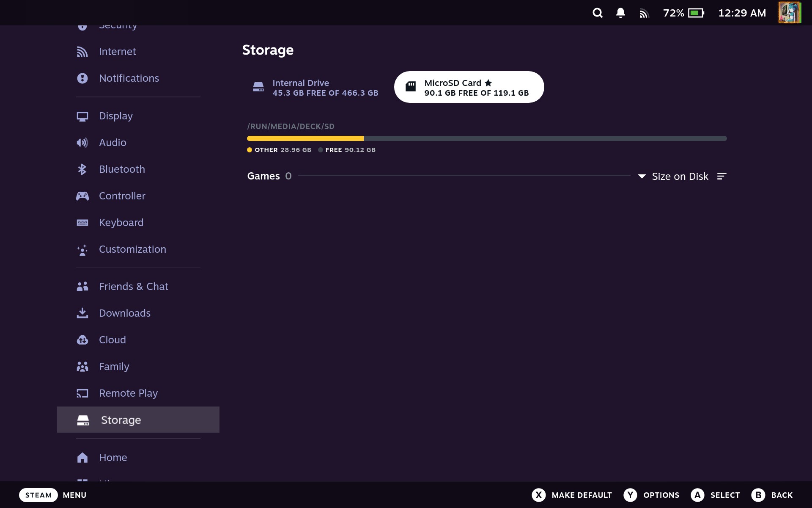The height and width of the screenshot is (508, 812).
Task: Open the search magnifier icon
Action: (x=597, y=13)
